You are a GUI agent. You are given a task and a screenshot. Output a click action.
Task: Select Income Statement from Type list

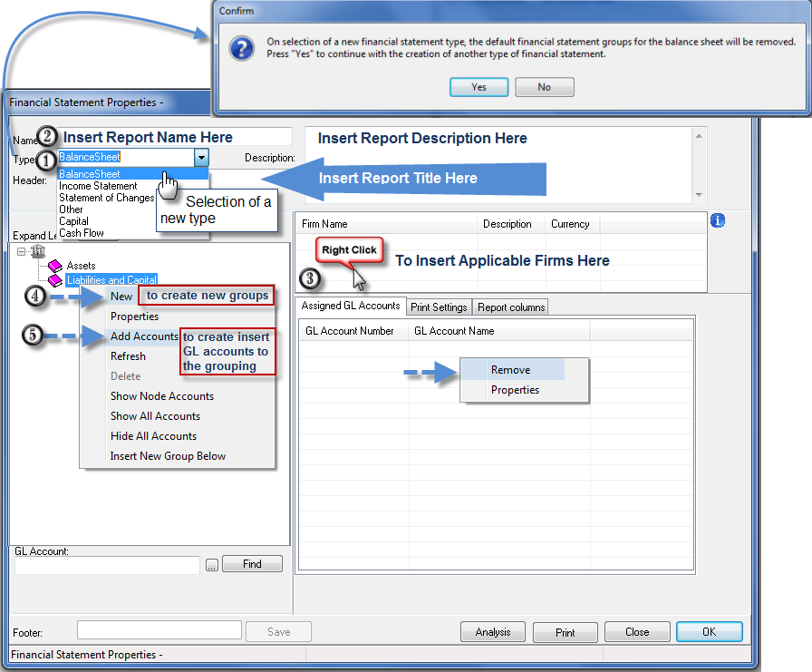point(98,186)
